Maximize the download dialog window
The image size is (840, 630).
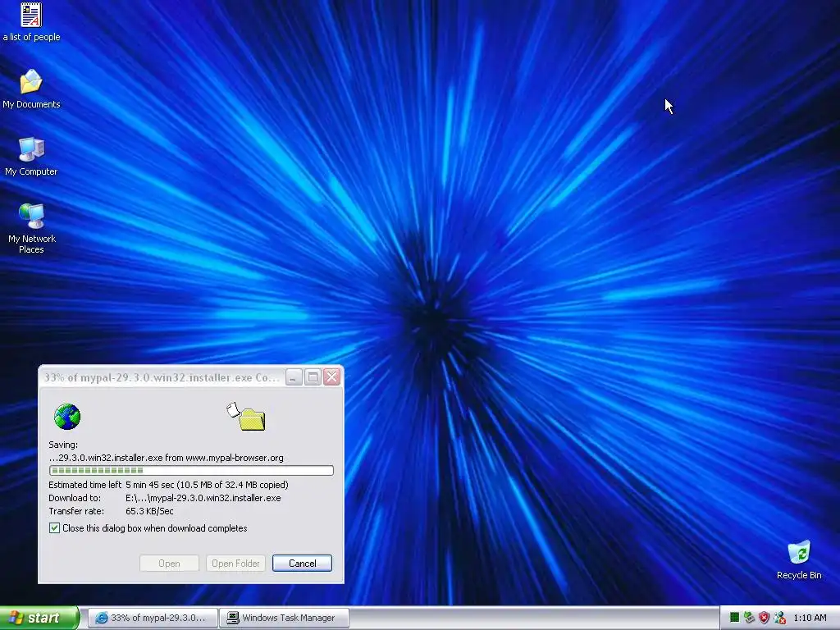pos(313,377)
